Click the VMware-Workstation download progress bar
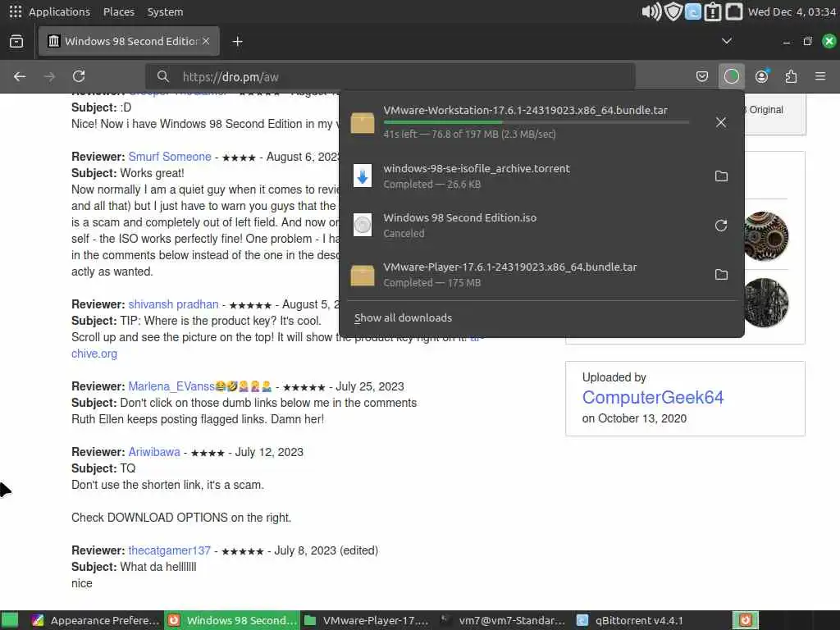The width and height of the screenshot is (840, 630). (x=536, y=123)
